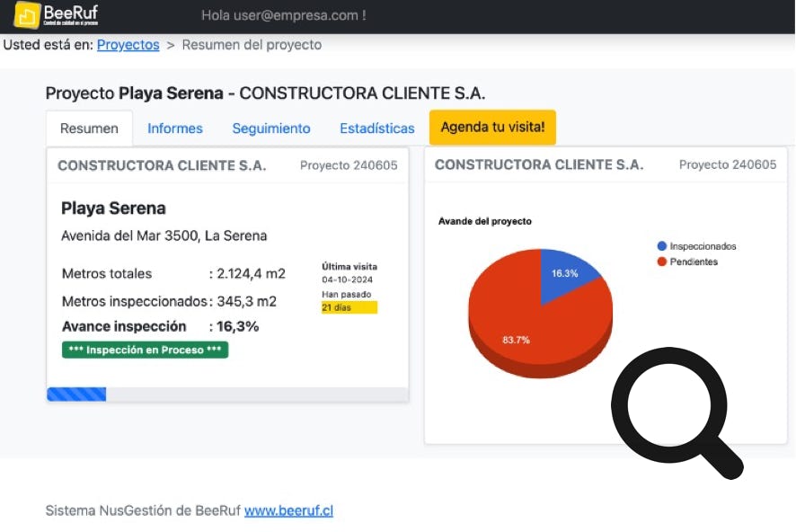Go to the Estadísticas tab
The height and width of the screenshot is (532, 796).
point(377,129)
